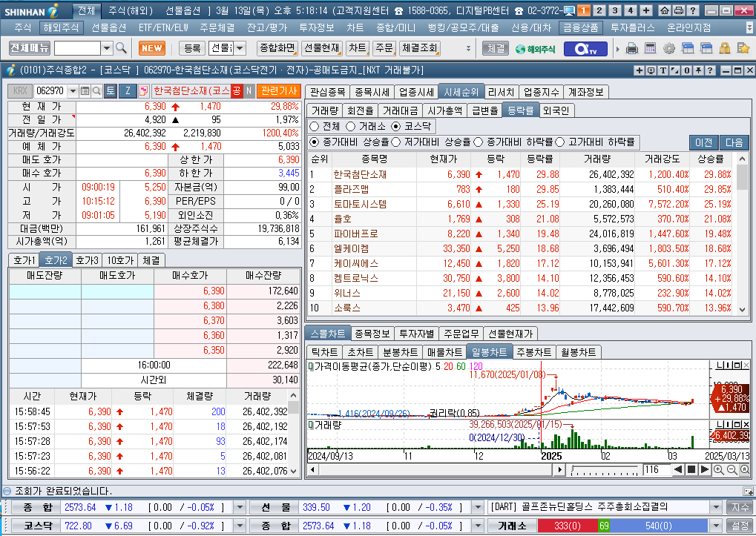The width and height of the screenshot is (756, 536).
Task: Click stock search magnifier beside code field
Action: click(x=96, y=90)
